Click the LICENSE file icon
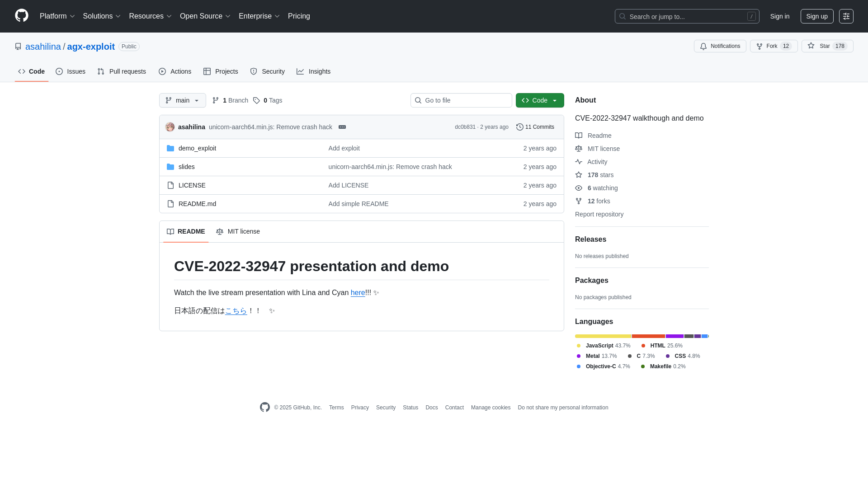 170,185
